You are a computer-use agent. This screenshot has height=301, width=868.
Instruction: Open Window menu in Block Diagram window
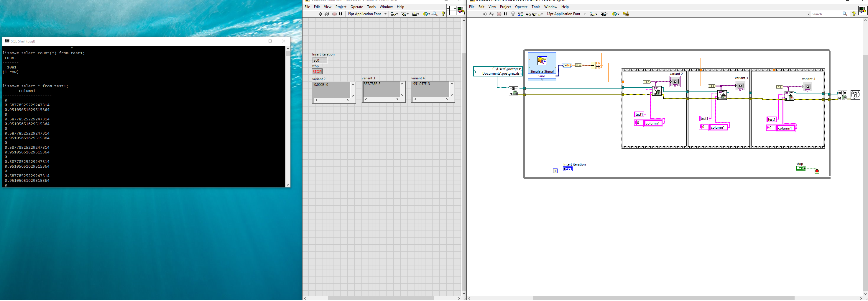(x=550, y=7)
